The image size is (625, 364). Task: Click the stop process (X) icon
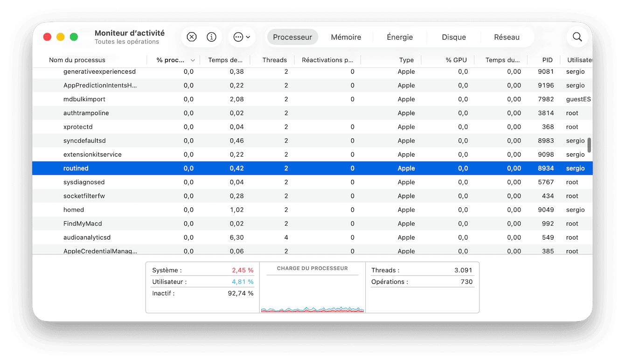pyautogui.click(x=192, y=37)
